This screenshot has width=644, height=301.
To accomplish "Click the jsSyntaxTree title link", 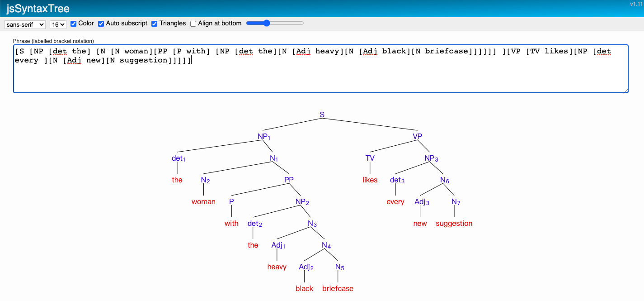I will [38, 8].
